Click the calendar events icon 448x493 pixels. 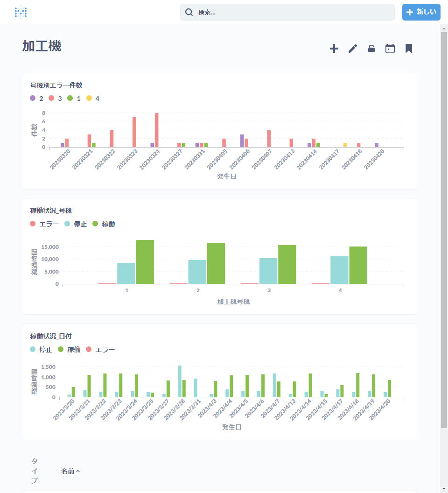(x=390, y=49)
